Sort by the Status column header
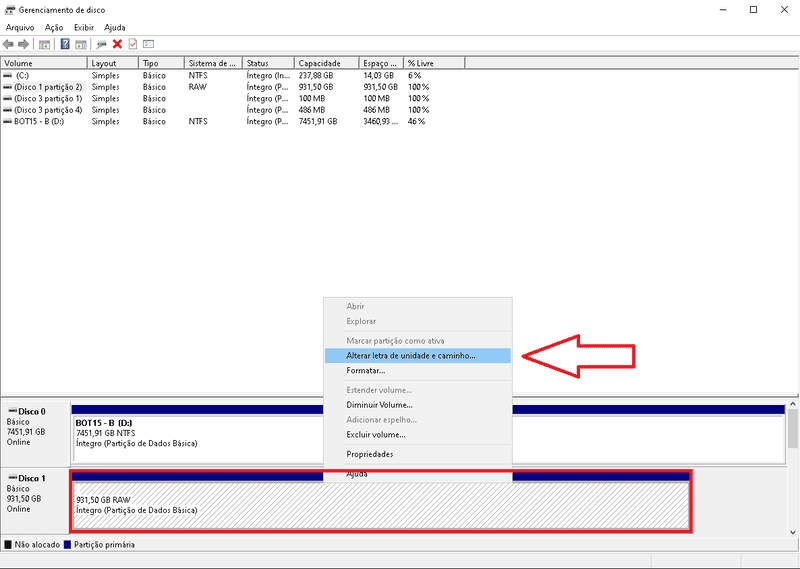This screenshot has height=569, width=800. [x=268, y=63]
